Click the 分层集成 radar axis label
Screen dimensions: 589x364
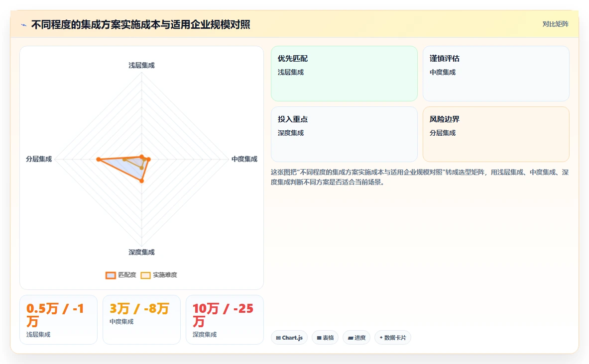click(39, 159)
